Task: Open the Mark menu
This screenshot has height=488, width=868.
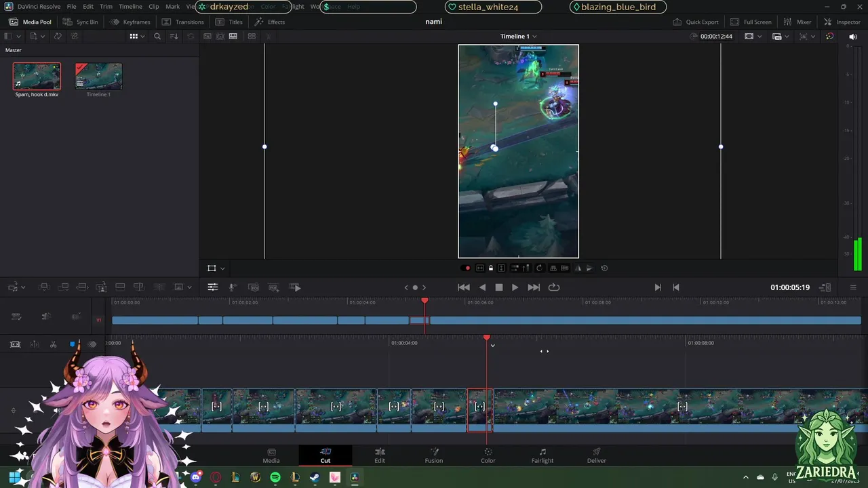Action: 173,7
